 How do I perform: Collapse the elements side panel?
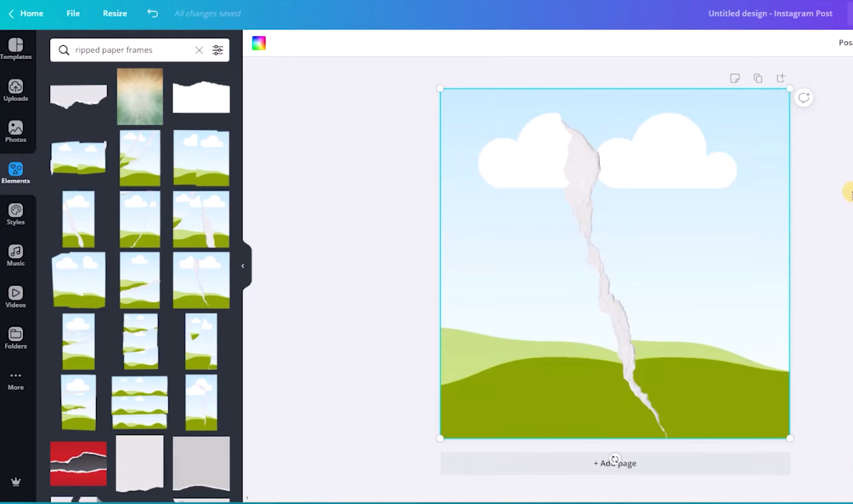pos(243,266)
